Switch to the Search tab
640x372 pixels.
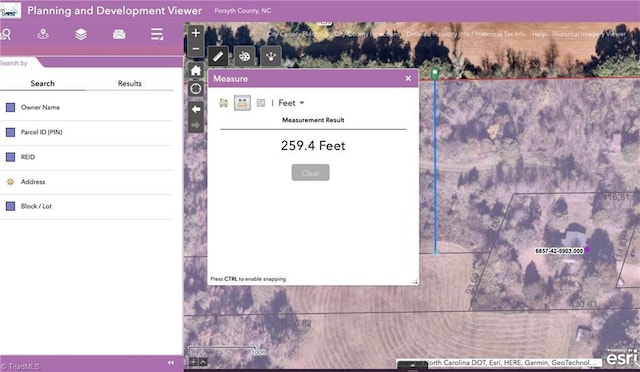[x=42, y=83]
